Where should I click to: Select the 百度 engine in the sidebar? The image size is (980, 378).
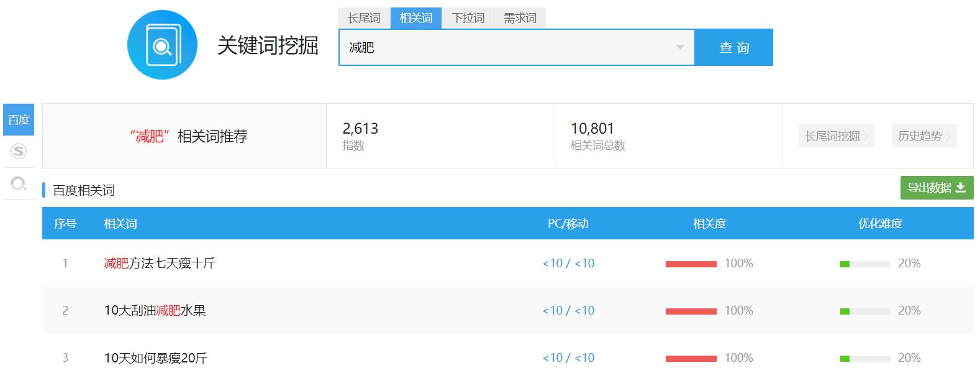click(x=19, y=119)
